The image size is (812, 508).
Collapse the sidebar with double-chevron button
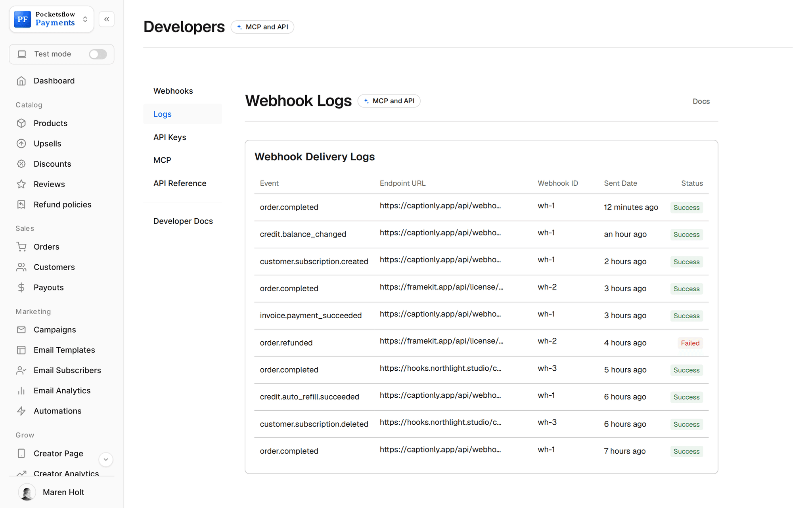(107, 19)
